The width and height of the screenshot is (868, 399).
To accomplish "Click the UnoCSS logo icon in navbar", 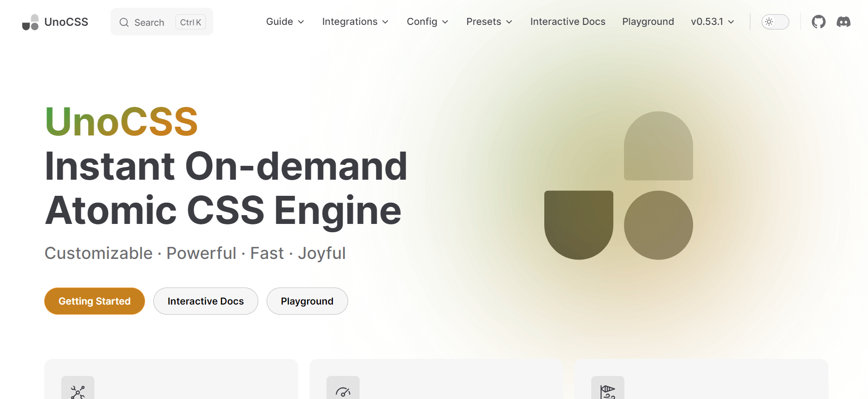I will pos(30,22).
